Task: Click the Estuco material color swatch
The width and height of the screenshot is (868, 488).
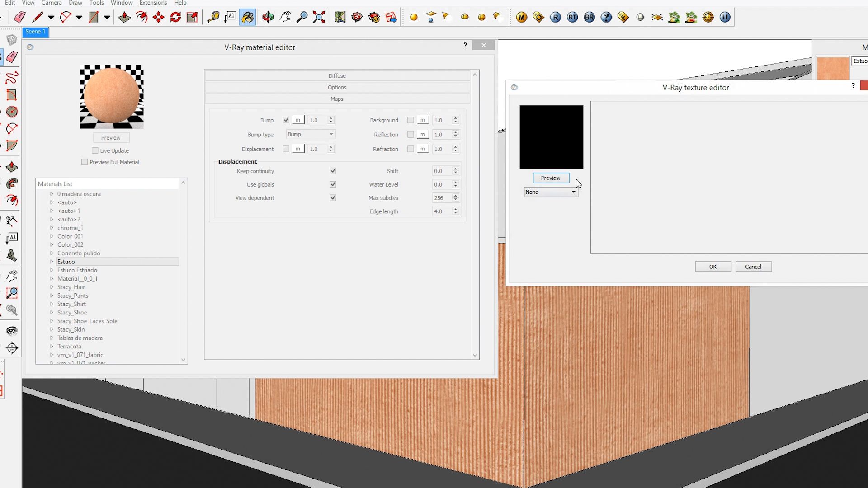Action: point(833,68)
